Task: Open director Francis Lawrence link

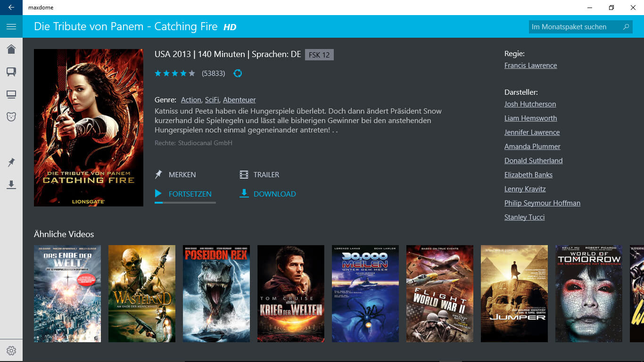Action: 530,66
